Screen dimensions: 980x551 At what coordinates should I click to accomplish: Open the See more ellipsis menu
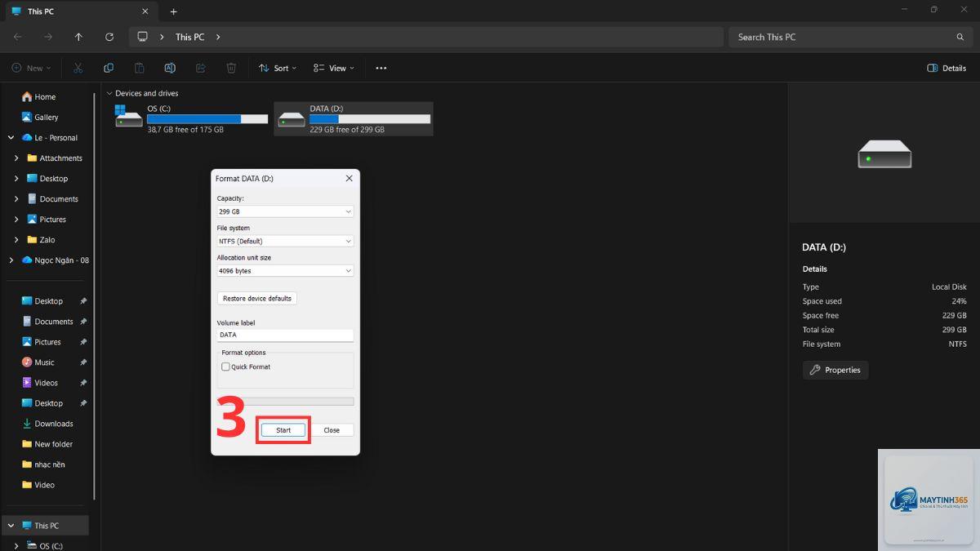(381, 68)
